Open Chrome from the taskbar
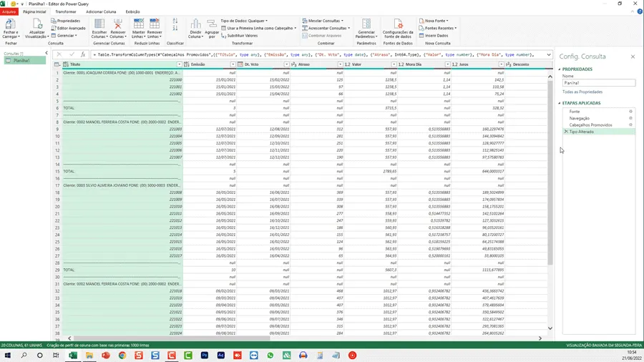This screenshot has width=644, height=362. (x=122, y=355)
